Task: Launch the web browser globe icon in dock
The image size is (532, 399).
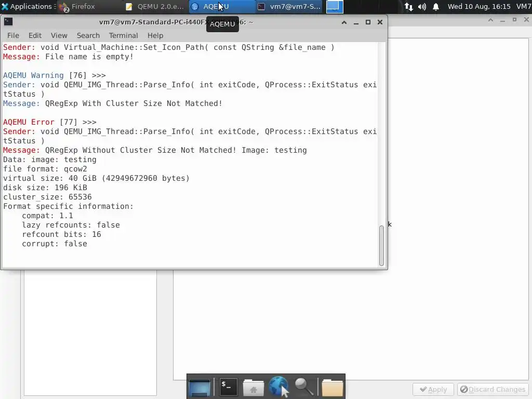Action: pos(278,387)
